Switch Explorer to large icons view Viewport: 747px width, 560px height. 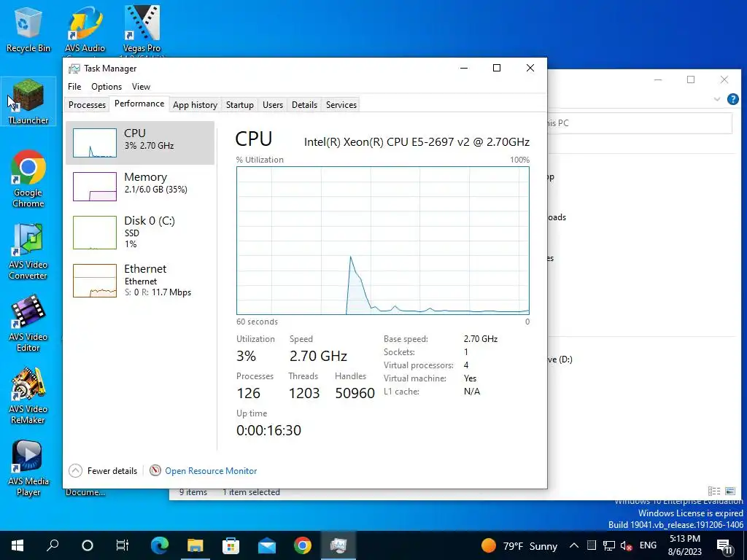coord(729,491)
